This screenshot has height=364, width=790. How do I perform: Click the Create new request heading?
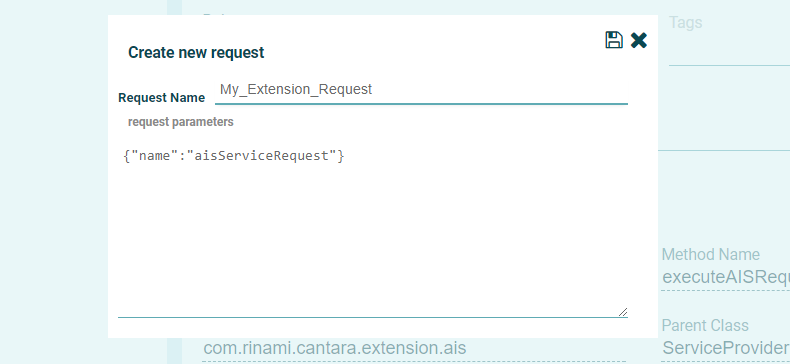click(x=196, y=52)
